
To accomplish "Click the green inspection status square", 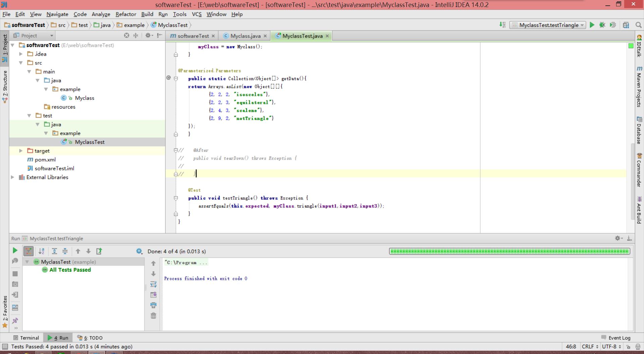I will click(x=631, y=46).
